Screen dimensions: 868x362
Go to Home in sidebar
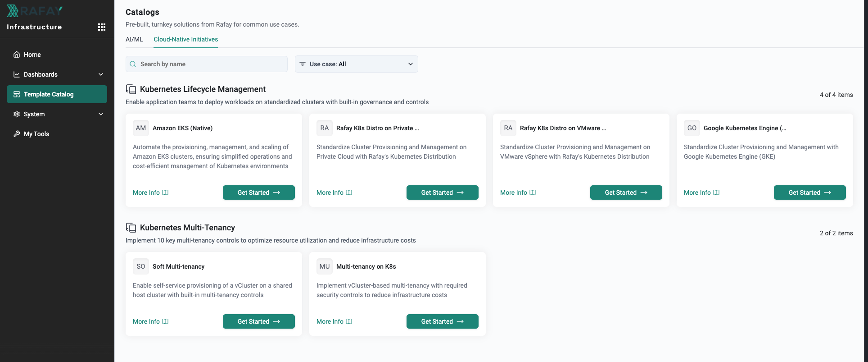click(x=57, y=55)
